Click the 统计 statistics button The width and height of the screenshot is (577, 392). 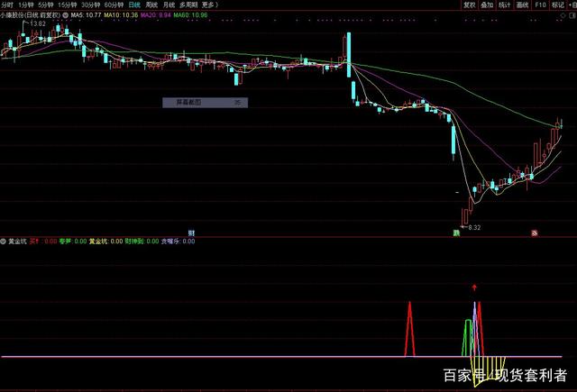505,5
